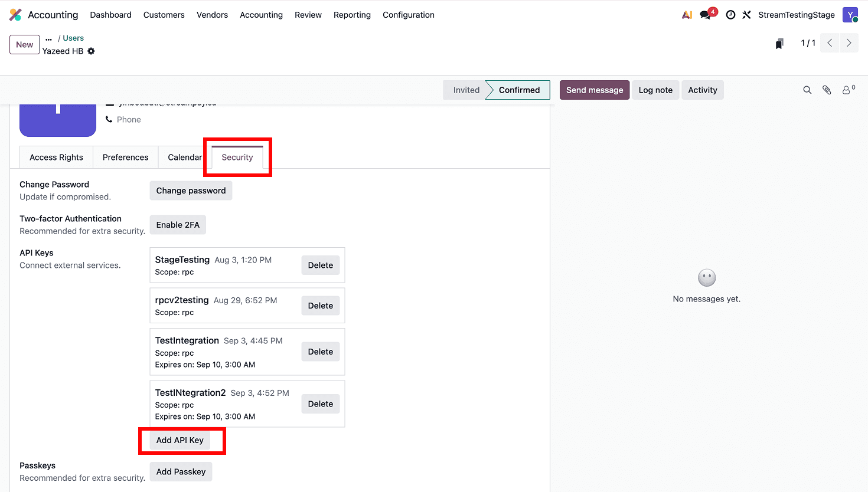This screenshot has height=492, width=868.
Task: Open the user avatar menu
Action: 850,15
